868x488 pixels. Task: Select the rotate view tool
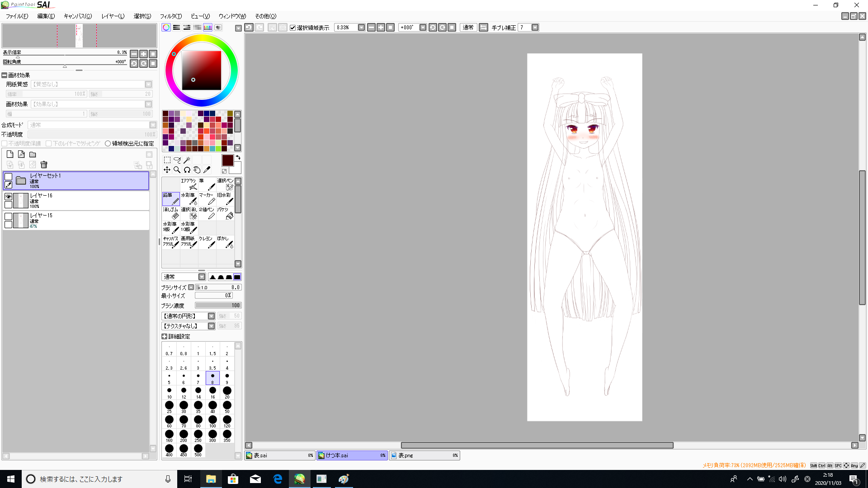point(187,170)
